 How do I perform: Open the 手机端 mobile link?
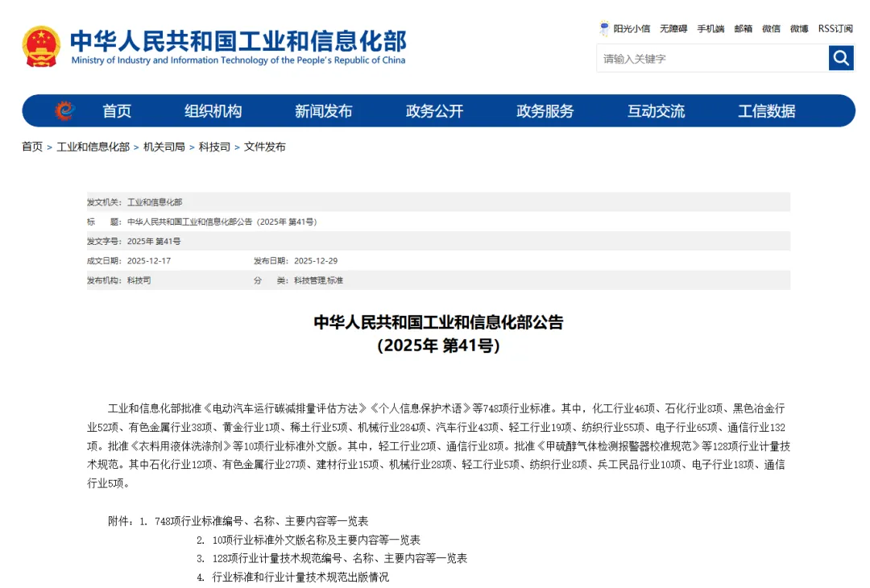(x=710, y=28)
